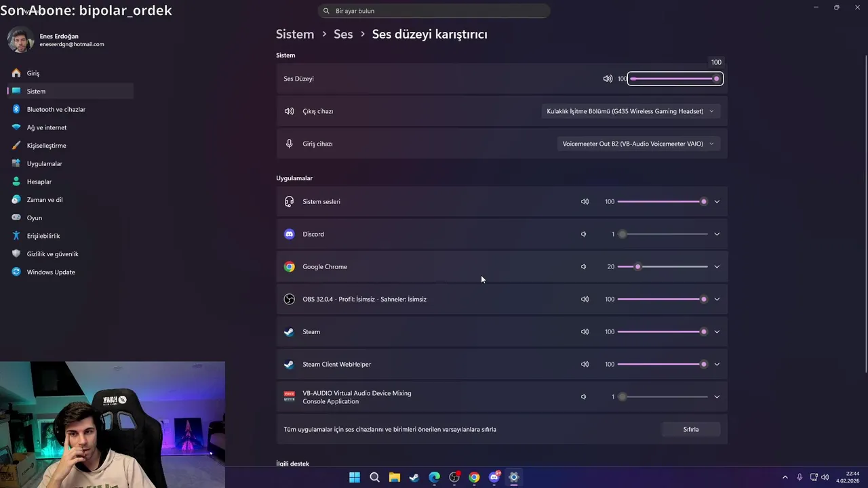Open Gizlilik ve güvenlik settings

pos(70,254)
